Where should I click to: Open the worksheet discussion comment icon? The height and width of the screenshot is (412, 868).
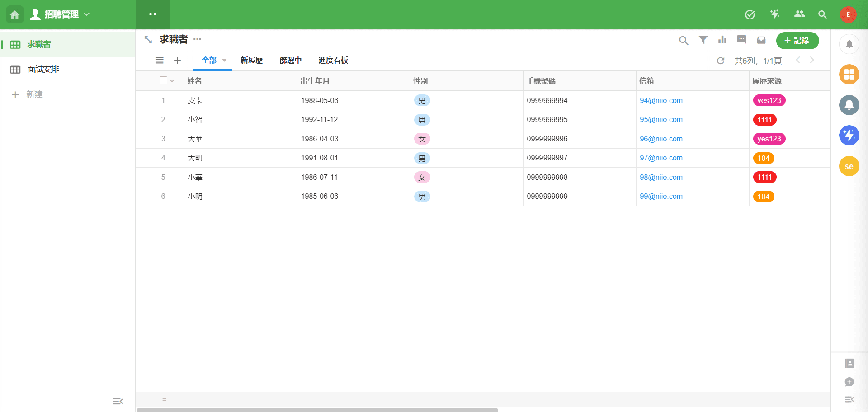(742, 40)
